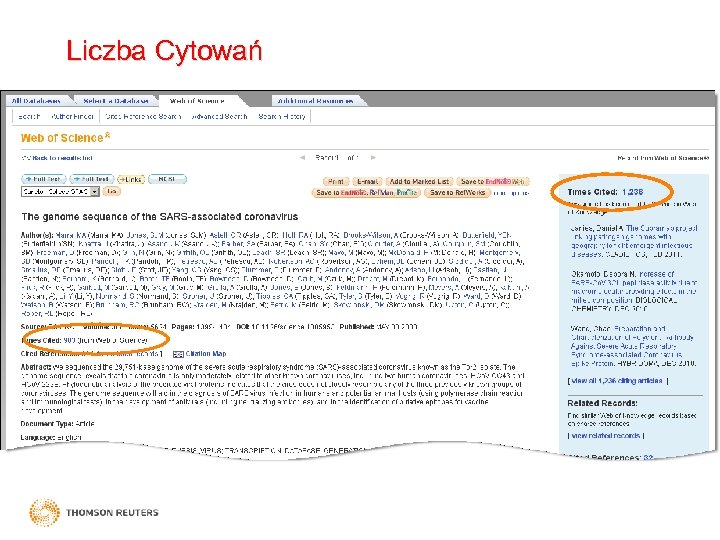Click Save to RefWorks
Screen dimensions: 720x540
coord(457,192)
